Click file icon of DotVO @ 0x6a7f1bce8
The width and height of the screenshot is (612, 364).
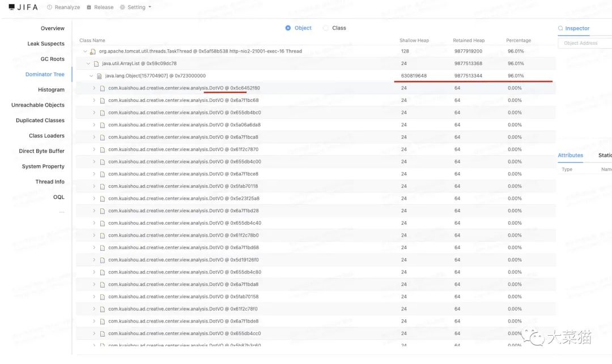(x=102, y=174)
